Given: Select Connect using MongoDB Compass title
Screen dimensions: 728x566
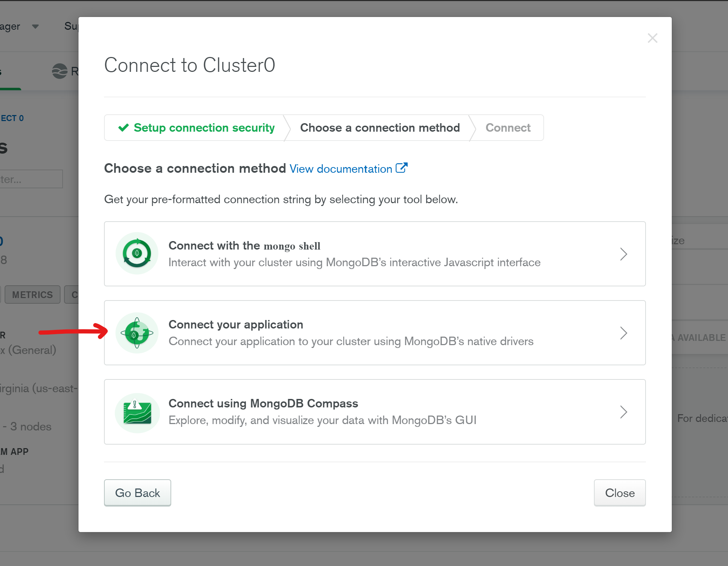Looking at the screenshot, I should 263,404.
